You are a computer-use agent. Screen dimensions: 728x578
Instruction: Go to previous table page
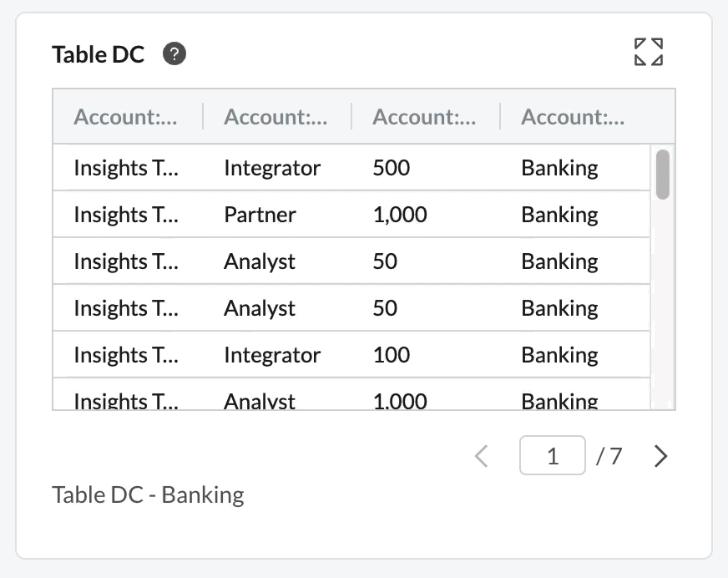click(482, 456)
